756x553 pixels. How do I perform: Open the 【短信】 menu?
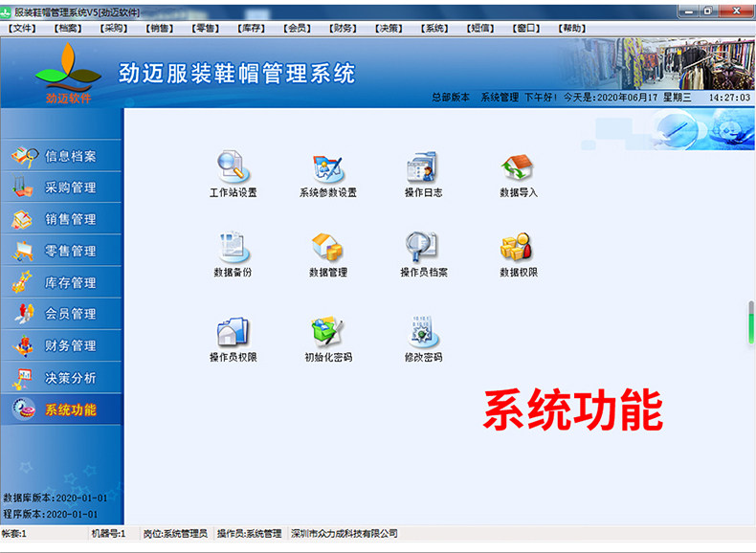[x=479, y=29]
